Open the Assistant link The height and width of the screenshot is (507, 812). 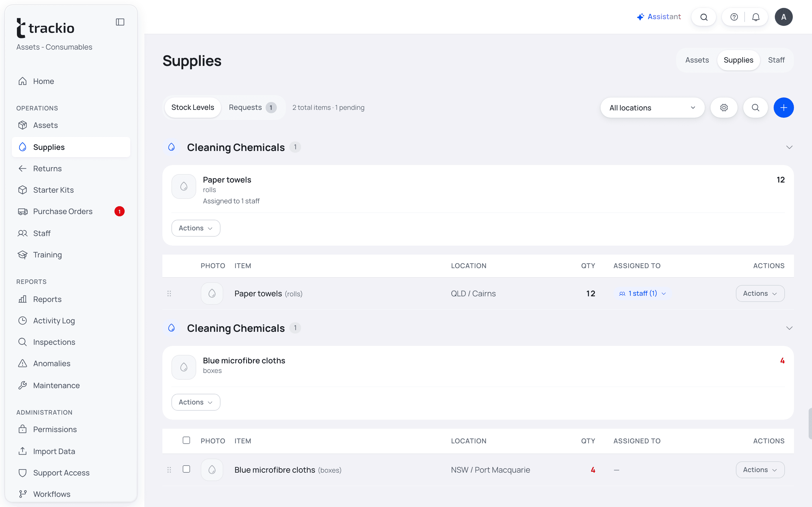coord(659,17)
